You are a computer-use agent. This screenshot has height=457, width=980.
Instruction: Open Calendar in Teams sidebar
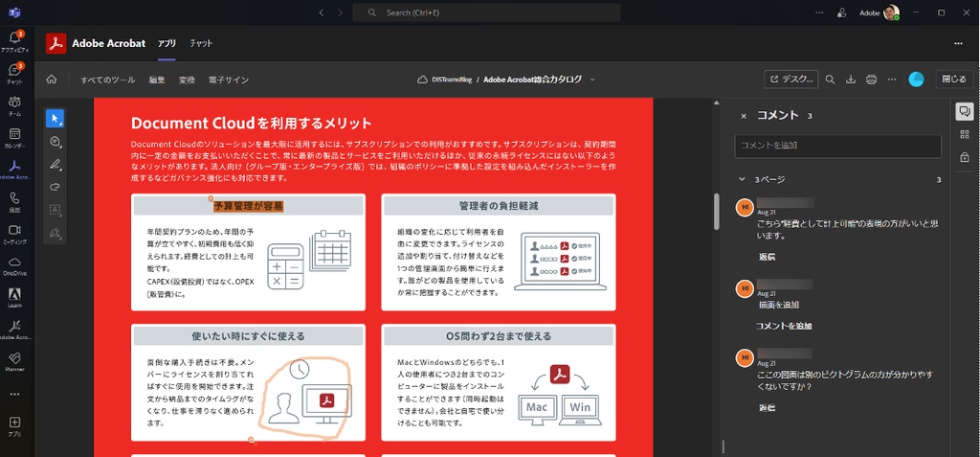point(15,137)
